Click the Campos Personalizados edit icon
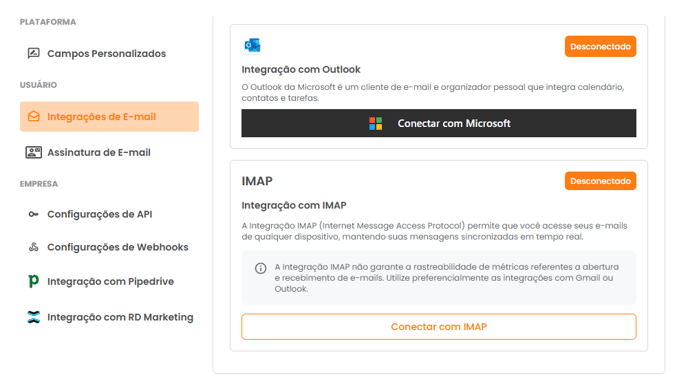Viewport: 688px width, 385px height. pos(33,54)
